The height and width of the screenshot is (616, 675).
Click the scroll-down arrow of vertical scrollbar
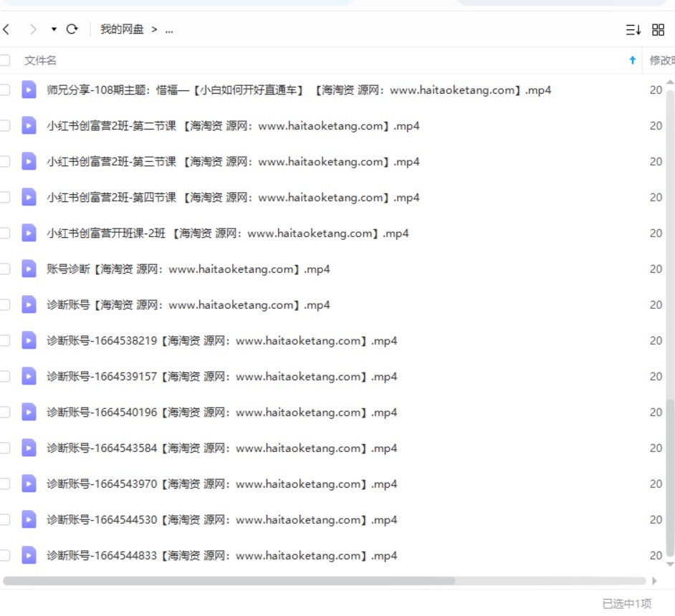pyautogui.click(x=670, y=564)
